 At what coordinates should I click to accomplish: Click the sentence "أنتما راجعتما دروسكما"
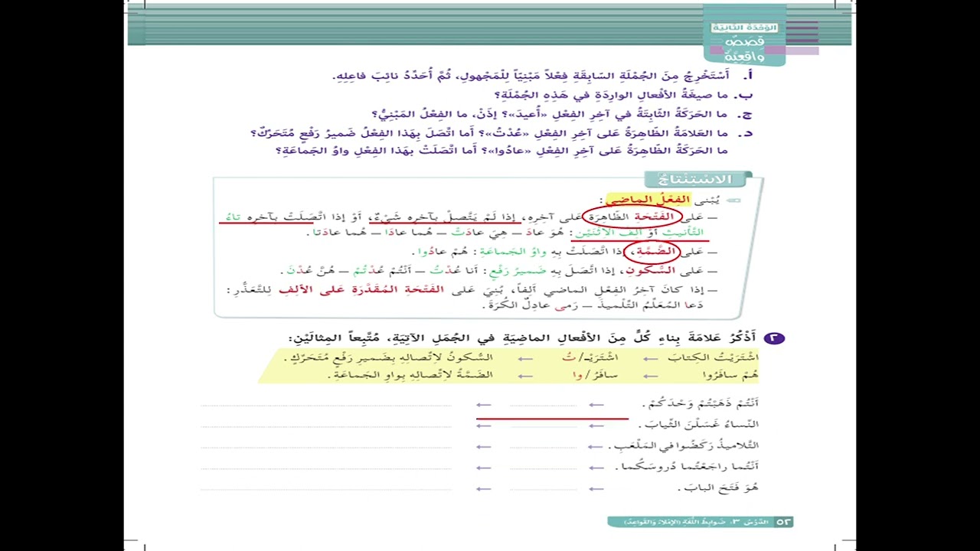point(688,465)
